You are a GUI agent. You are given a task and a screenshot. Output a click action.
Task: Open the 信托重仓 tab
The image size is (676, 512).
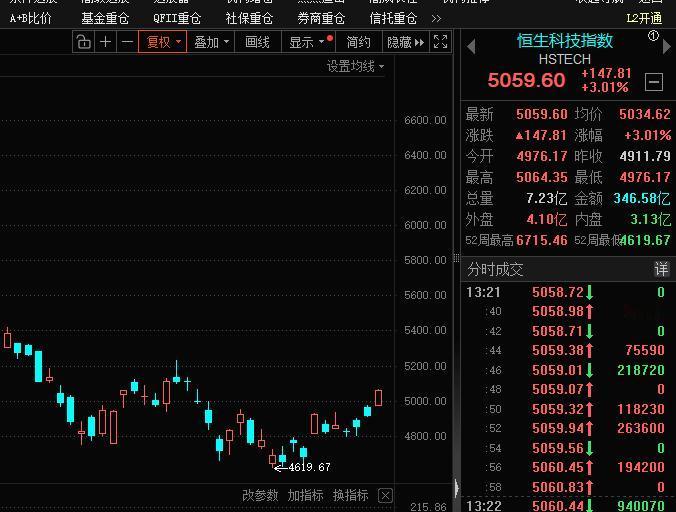[x=393, y=18]
